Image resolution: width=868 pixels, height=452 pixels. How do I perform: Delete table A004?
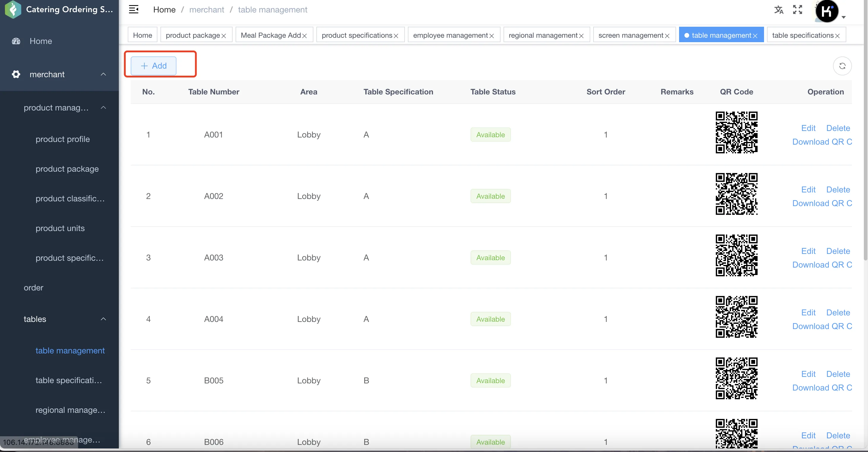[x=838, y=312]
